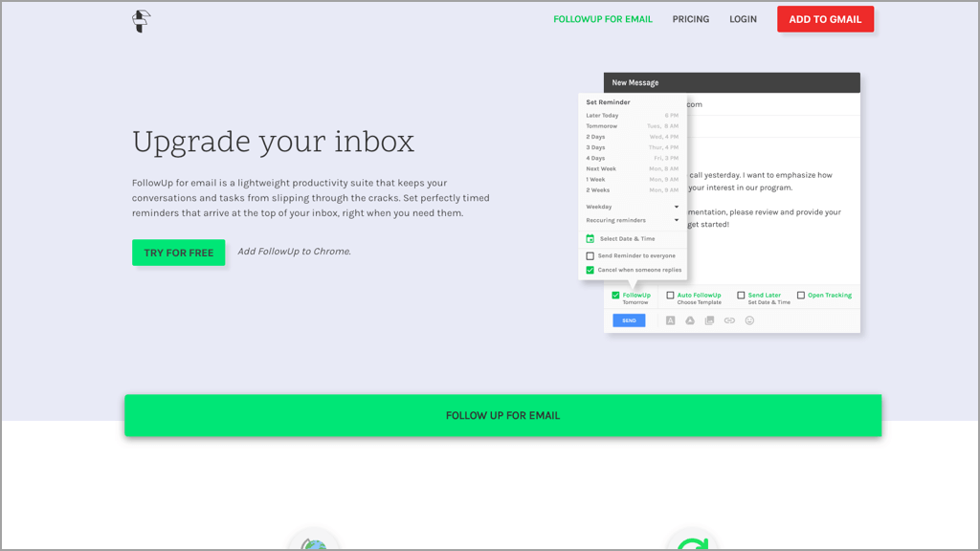This screenshot has width=980, height=551.
Task: Open the Pricing page from navigation
Action: tap(690, 19)
